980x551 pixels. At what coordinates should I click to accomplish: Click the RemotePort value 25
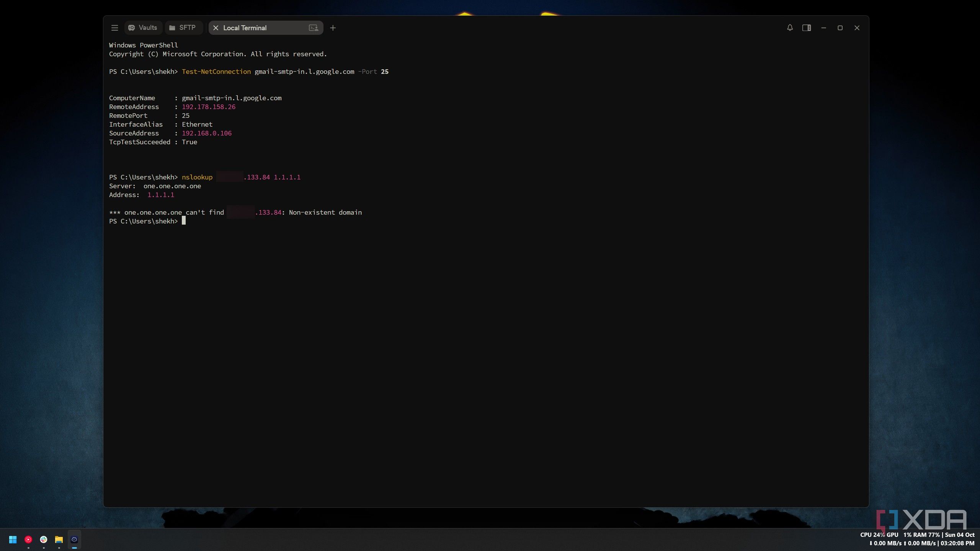point(186,116)
